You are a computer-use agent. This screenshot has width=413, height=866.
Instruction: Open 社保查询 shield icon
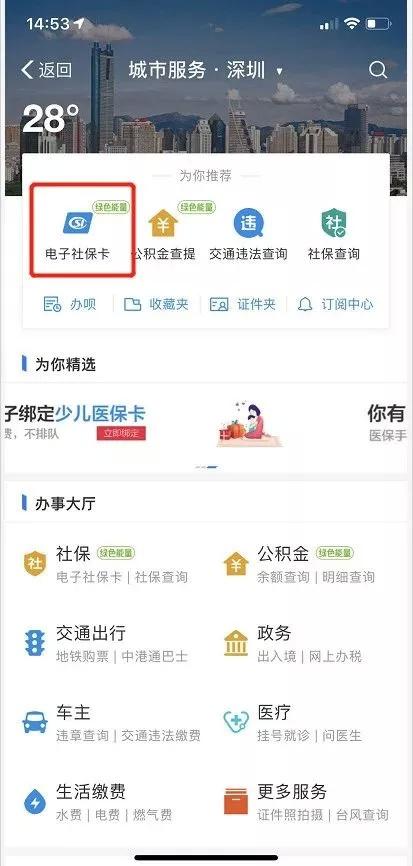coord(333,223)
